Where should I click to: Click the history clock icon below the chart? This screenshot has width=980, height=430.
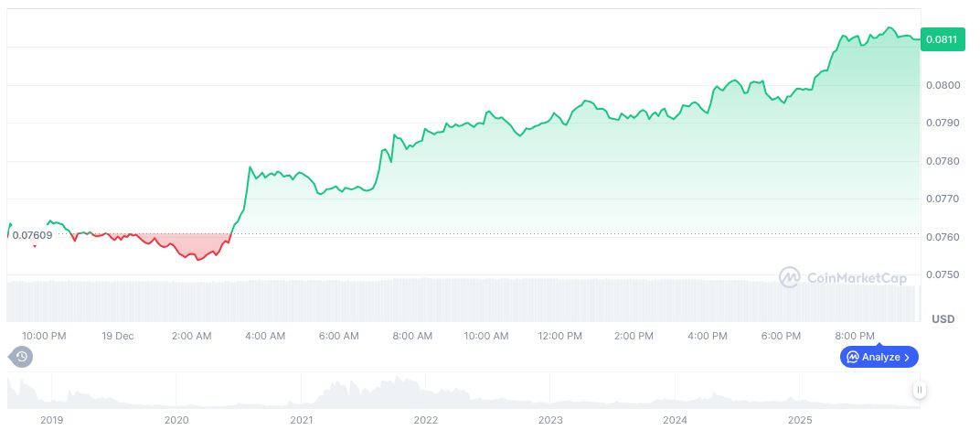(x=21, y=357)
